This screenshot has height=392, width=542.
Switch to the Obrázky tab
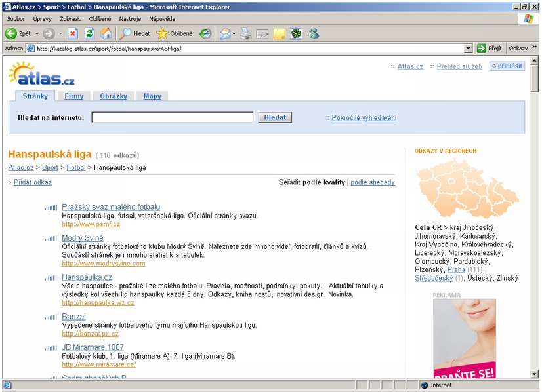coord(114,96)
